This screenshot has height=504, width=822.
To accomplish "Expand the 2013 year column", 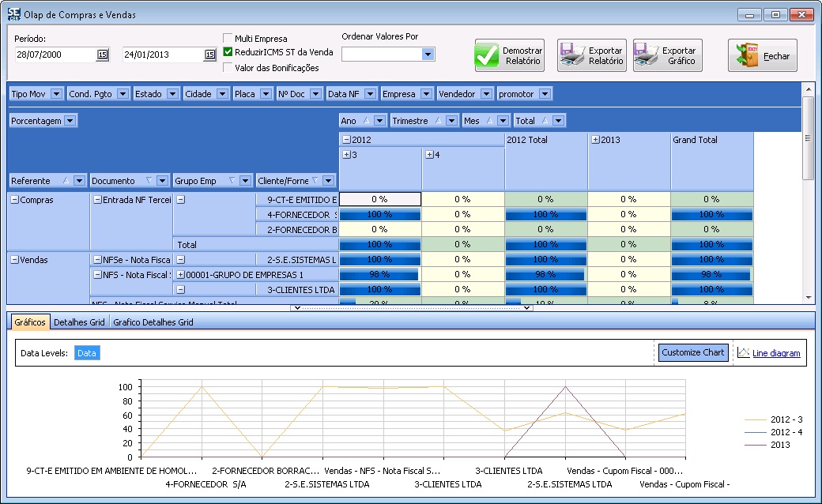I will pyautogui.click(x=594, y=140).
